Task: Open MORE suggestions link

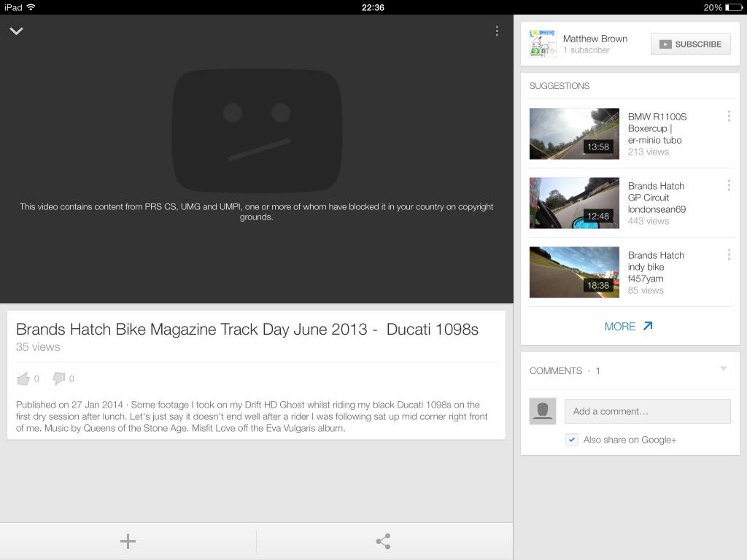Action: [x=629, y=327]
